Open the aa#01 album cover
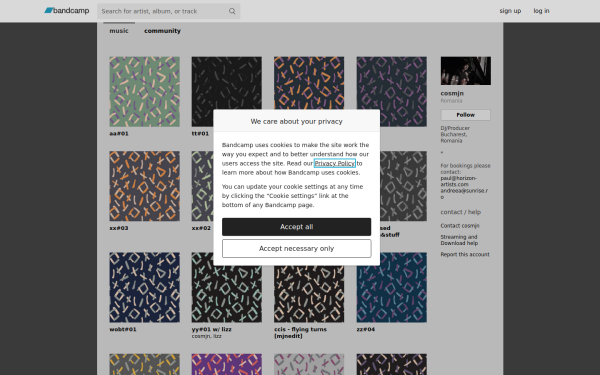 [144, 91]
